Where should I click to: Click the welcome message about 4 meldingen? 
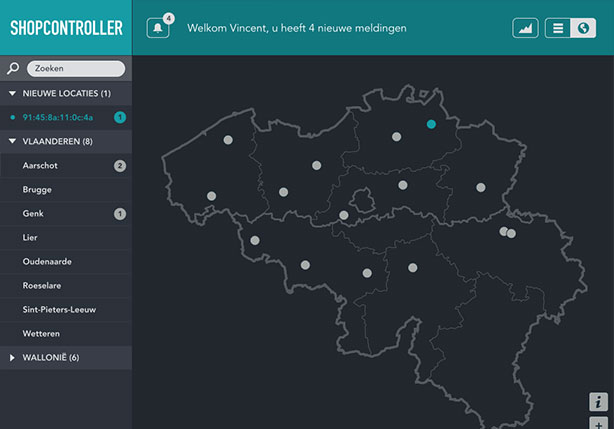click(x=296, y=28)
